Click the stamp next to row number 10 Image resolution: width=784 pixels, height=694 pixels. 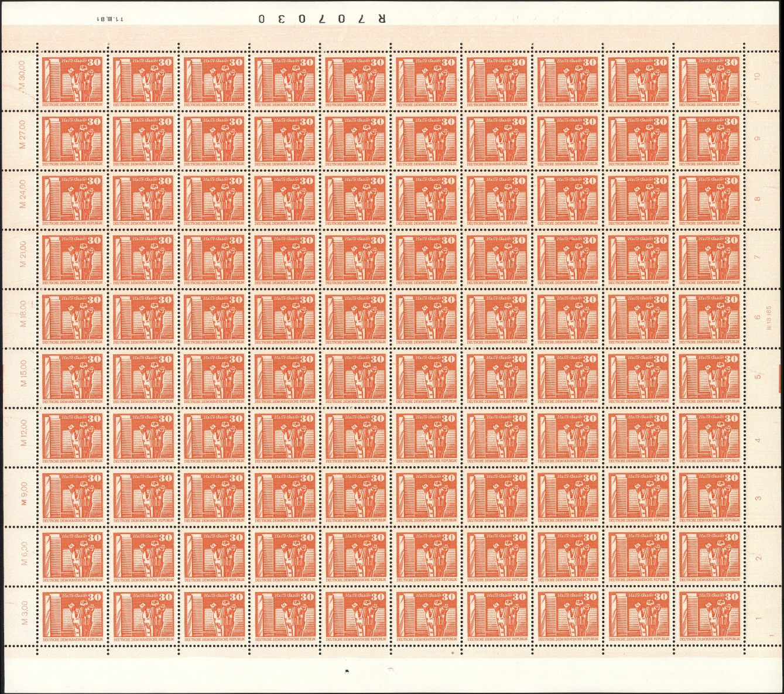click(710, 80)
